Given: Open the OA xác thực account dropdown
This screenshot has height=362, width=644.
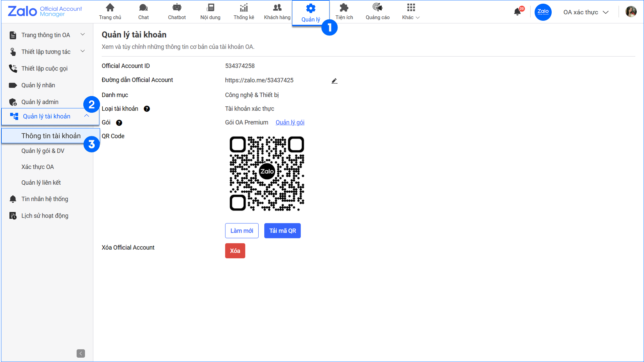Looking at the screenshot, I should click(585, 12).
